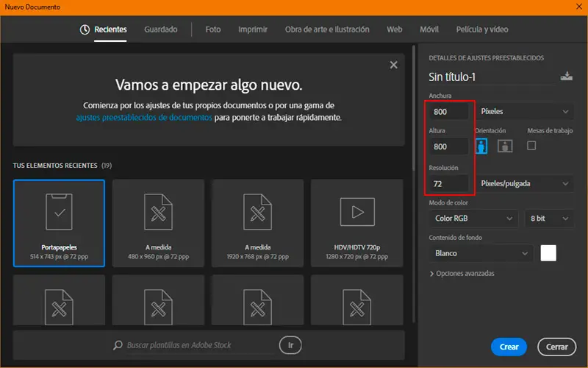Image resolution: width=588 pixels, height=368 pixels.
Task: Open the Color RGB mode dropdown
Action: pos(473,218)
